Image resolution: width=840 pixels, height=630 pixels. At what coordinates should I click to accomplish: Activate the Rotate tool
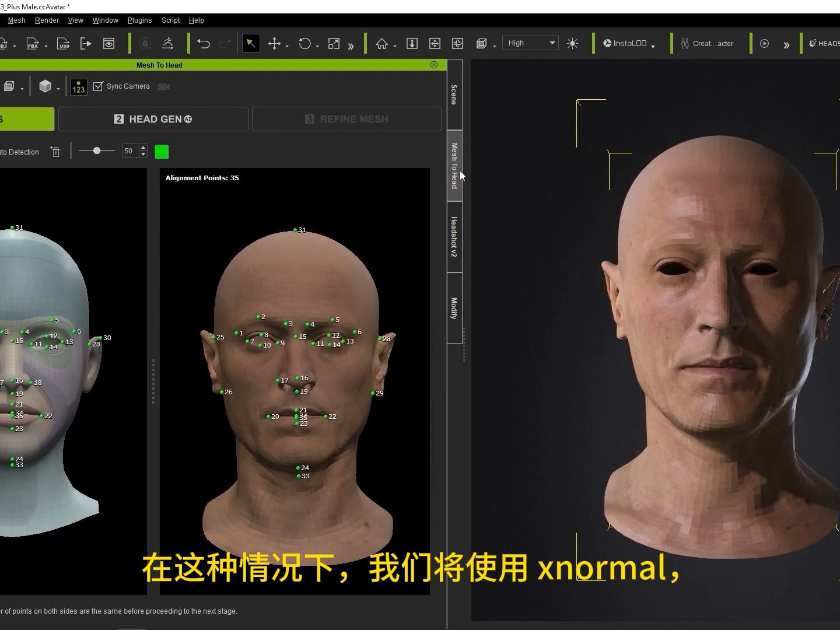pos(304,44)
